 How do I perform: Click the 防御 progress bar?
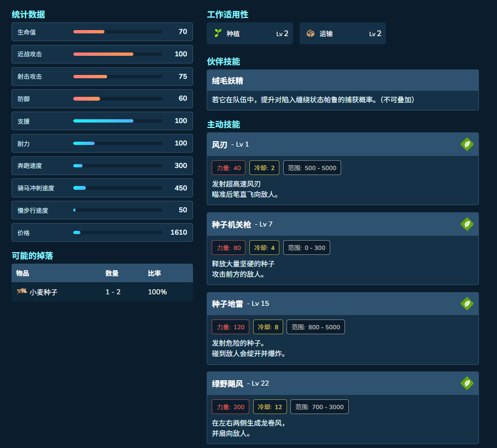point(118,99)
